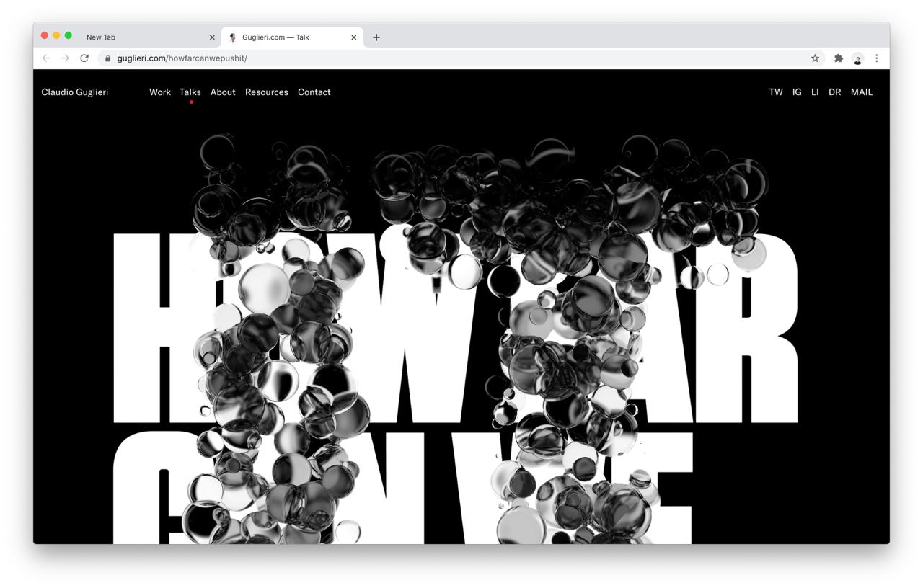The height and width of the screenshot is (588, 923).
Task: Click the browser forward arrow
Action: click(x=65, y=58)
